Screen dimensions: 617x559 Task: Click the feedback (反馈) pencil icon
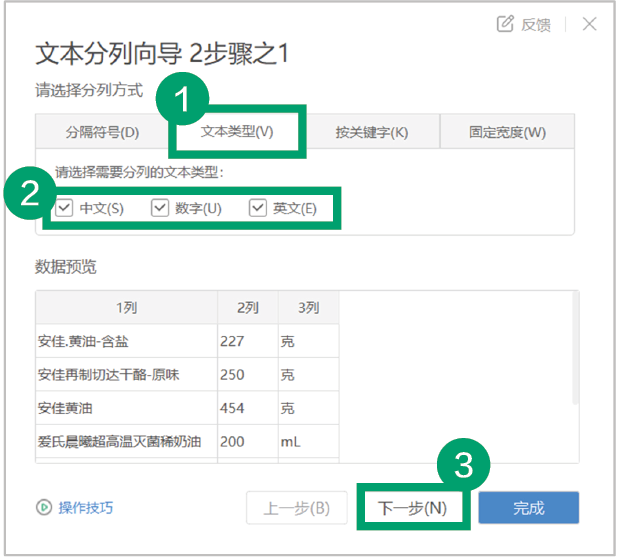point(505,24)
